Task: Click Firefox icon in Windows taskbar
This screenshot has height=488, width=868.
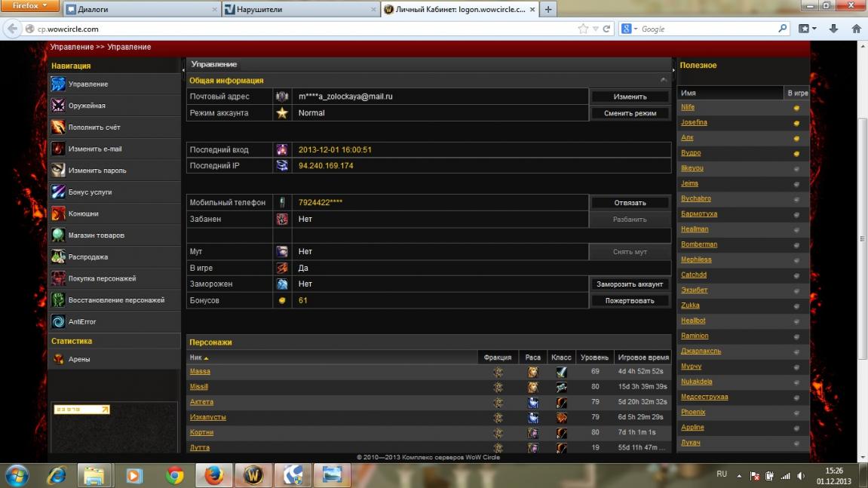Action: (x=213, y=475)
